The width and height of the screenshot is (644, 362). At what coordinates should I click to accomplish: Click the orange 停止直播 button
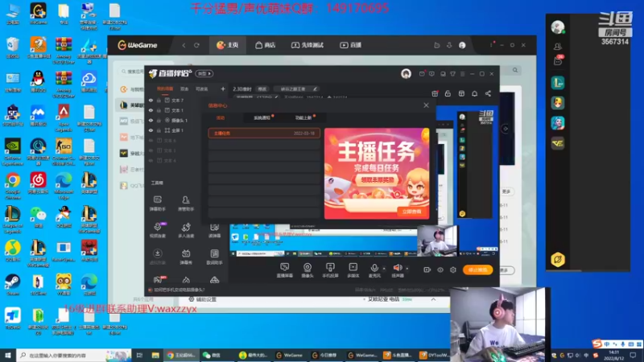point(477,269)
